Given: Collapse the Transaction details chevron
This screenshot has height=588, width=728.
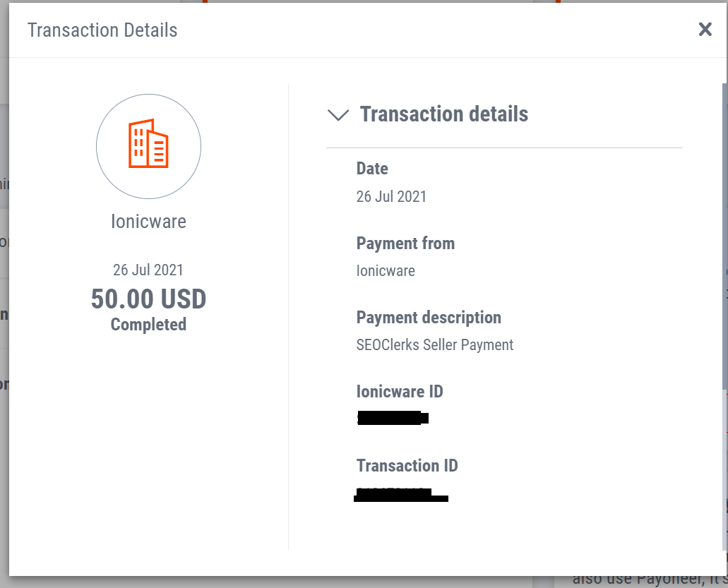Looking at the screenshot, I should point(339,115).
